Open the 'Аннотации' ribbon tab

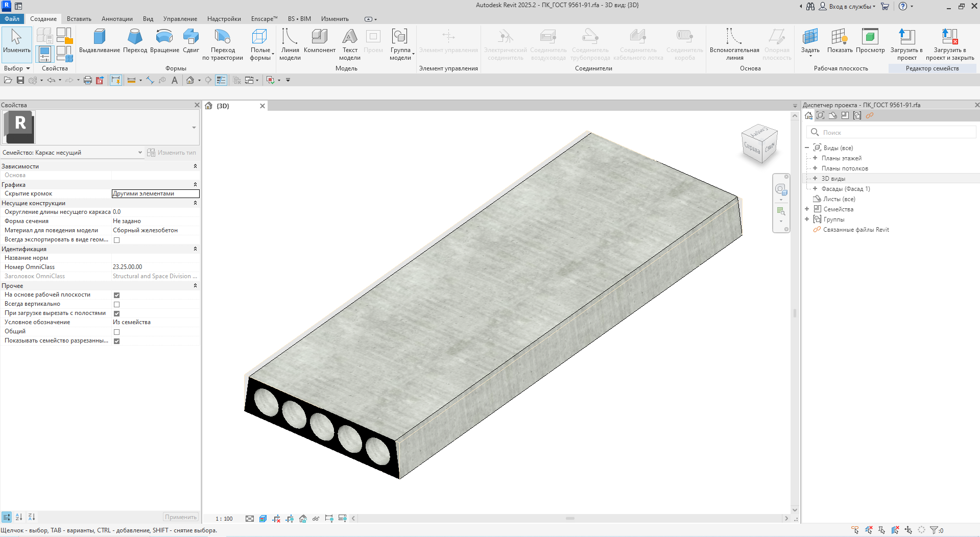(117, 19)
